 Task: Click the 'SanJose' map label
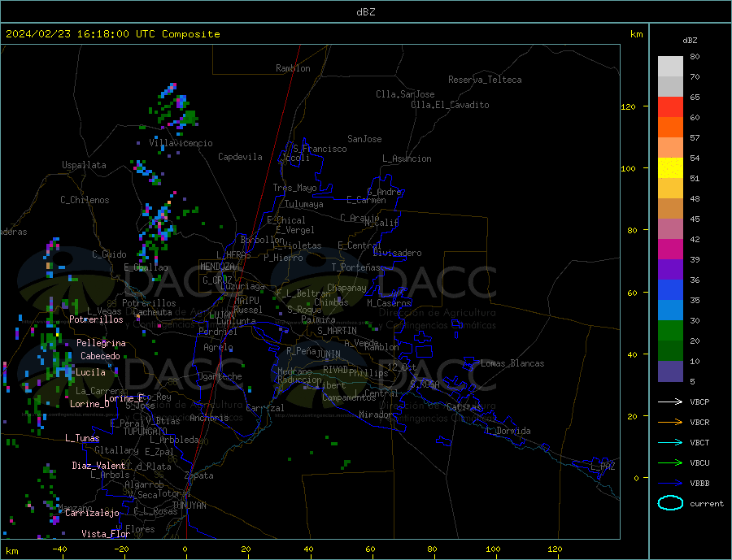[x=364, y=139]
